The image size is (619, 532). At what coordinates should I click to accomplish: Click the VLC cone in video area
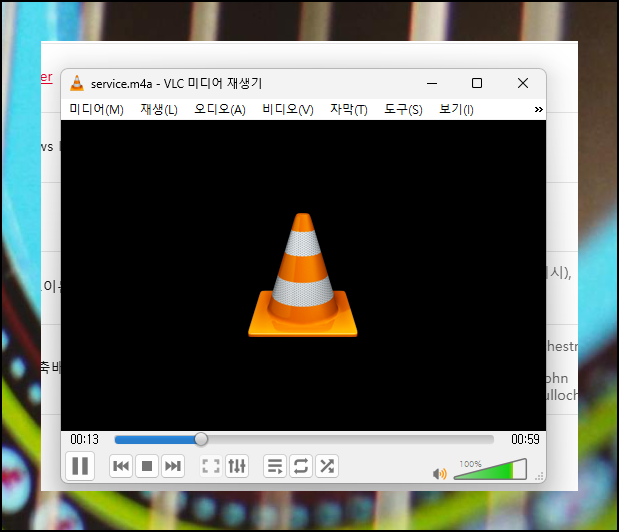(x=303, y=275)
